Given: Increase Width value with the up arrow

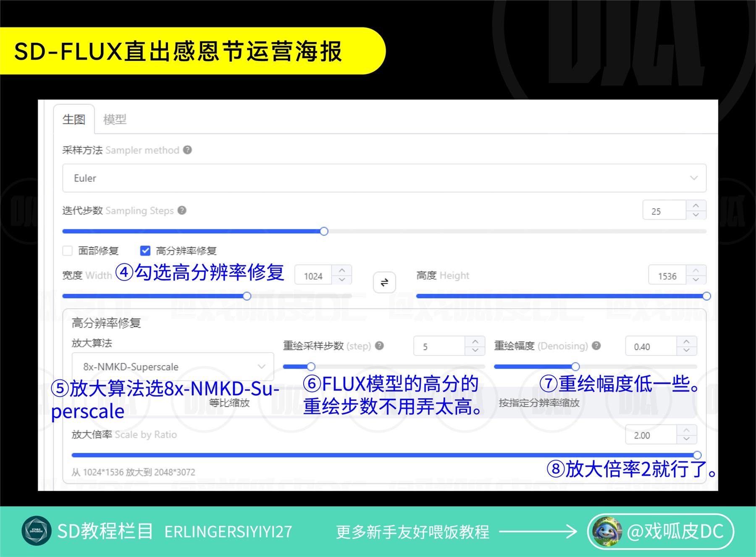Looking at the screenshot, I should 342,270.
